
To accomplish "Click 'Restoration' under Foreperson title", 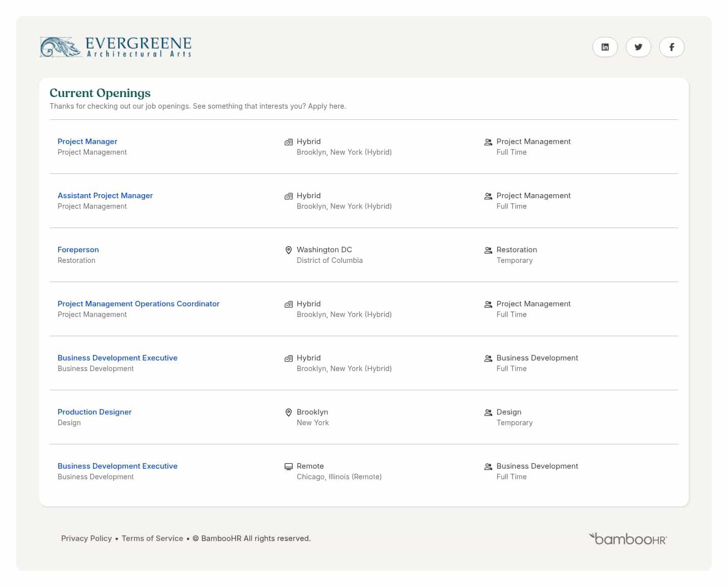I will click(x=76, y=260).
